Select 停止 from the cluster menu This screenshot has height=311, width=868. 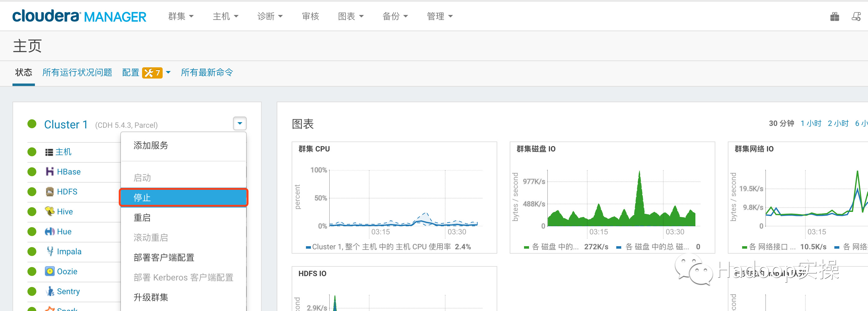184,198
